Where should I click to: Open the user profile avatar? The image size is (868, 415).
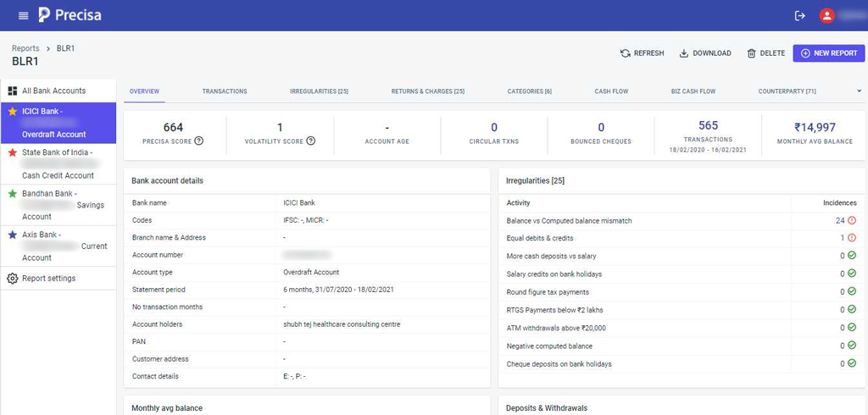(x=826, y=15)
